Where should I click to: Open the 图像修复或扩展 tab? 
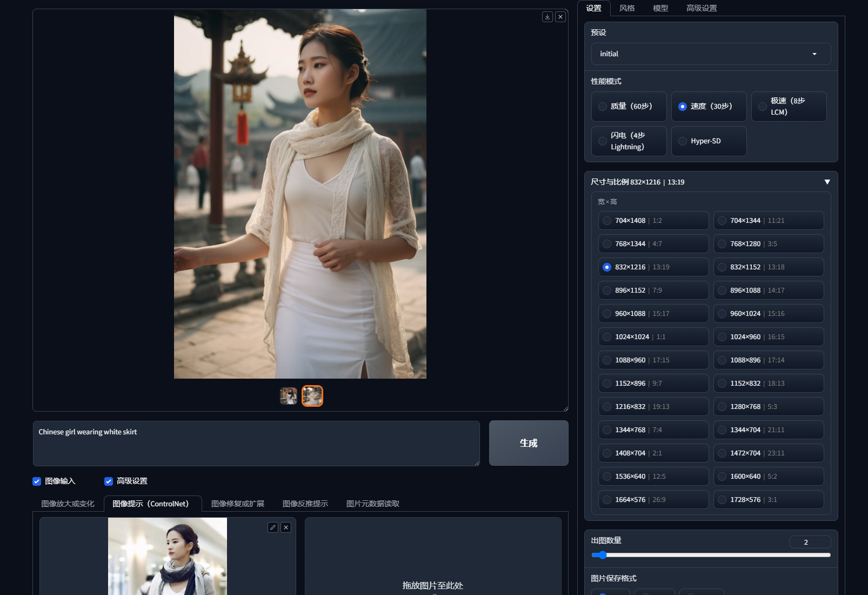coord(238,504)
